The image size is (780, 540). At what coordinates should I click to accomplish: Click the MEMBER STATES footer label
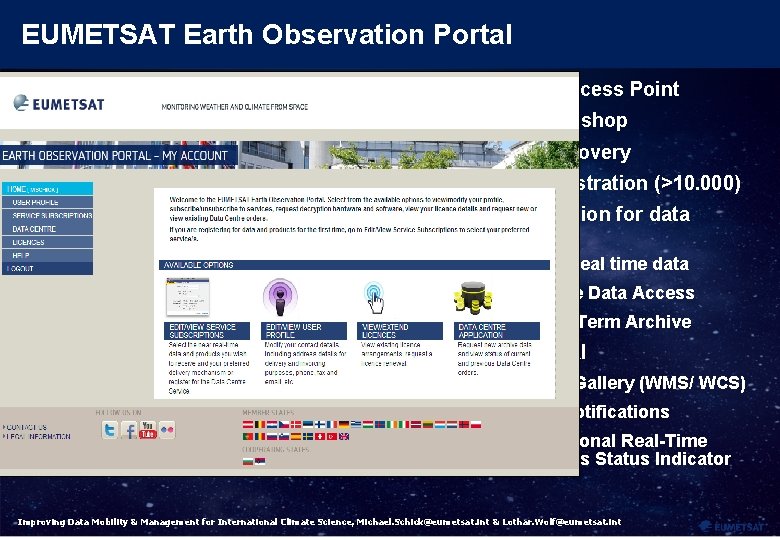pyautogui.click(x=268, y=412)
